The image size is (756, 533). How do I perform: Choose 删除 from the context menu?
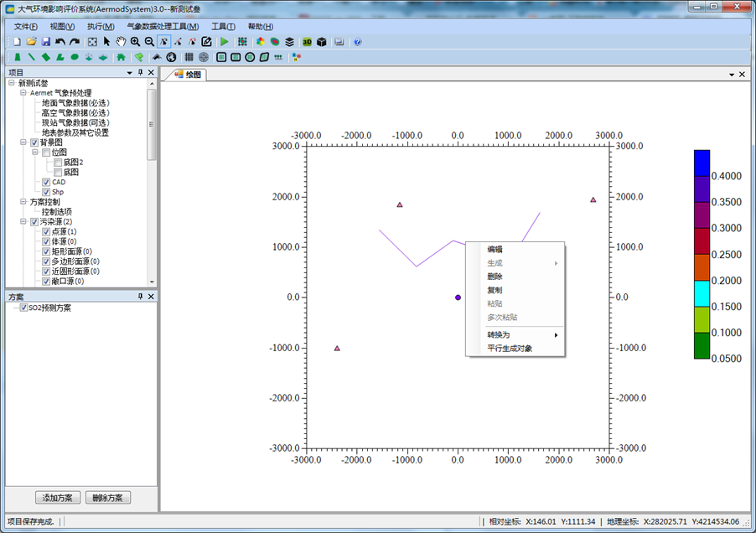click(495, 276)
